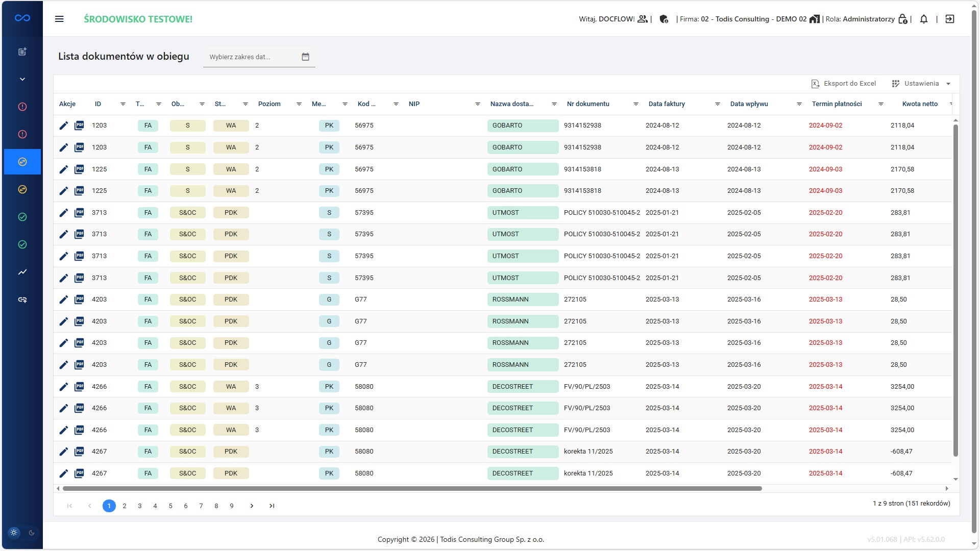The image size is (980, 551).
Task: Click the horizontal table scrollbar
Action: point(412,489)
